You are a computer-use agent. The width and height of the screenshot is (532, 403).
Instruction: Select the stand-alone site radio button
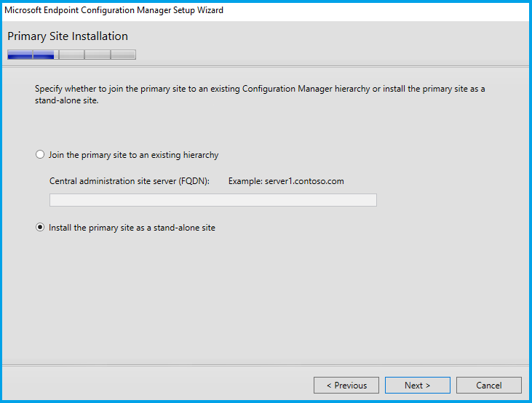pos(40,228)
